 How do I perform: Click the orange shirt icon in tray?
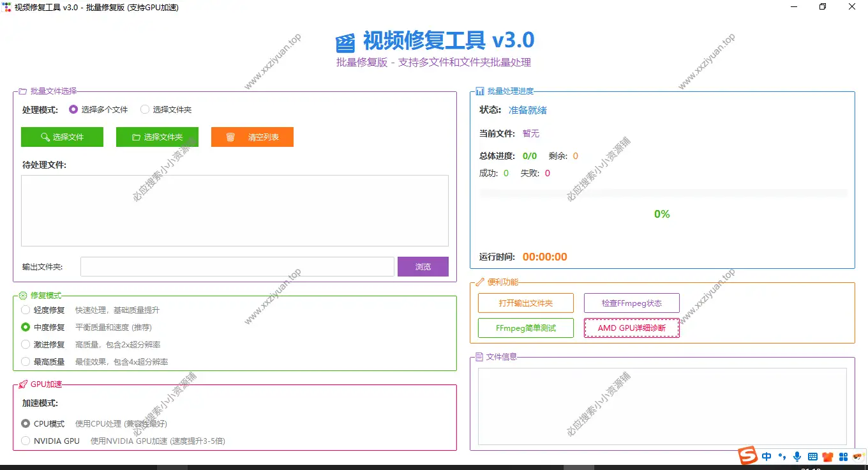coord(827,457)
